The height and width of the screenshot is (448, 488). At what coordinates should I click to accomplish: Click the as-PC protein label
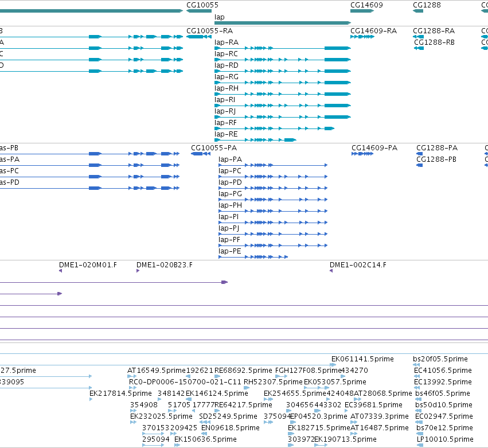tap(9, 171)
